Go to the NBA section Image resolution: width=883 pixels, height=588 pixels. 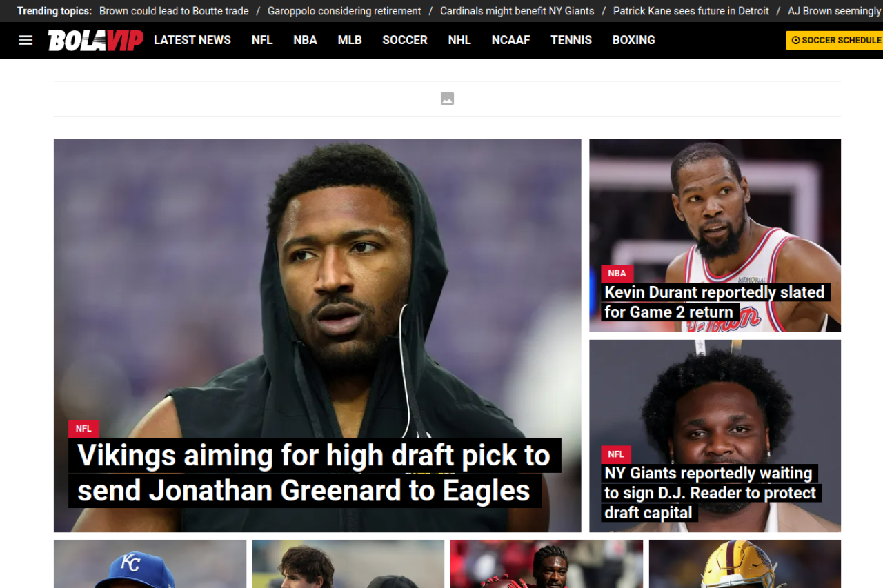(x=305, y=40)
